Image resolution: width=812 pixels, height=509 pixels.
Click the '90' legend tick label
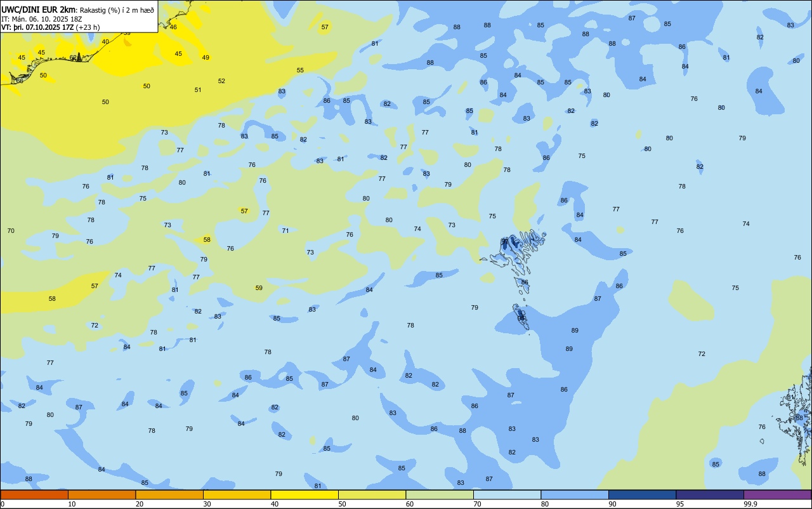(x=613, y=504)
